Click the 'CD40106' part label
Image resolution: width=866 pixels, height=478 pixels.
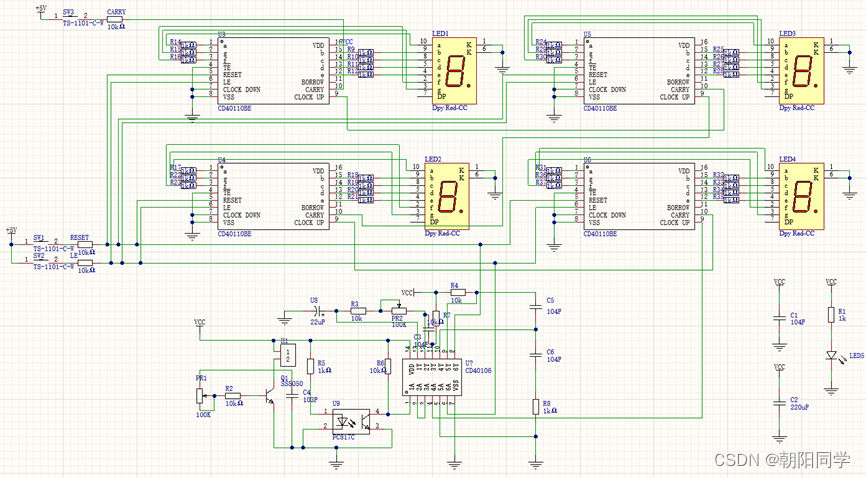pos(478,371)
